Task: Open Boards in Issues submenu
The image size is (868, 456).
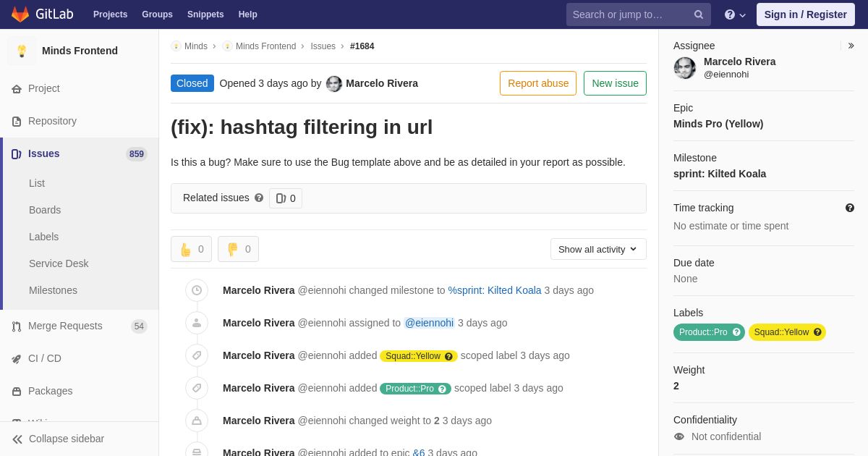Action: pos(45,210)
